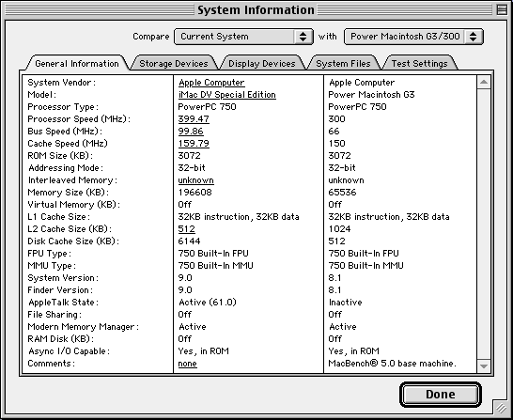Click the underlined none comments value
Viewport: 513px width, 420px height.
[x=188, y=364]
